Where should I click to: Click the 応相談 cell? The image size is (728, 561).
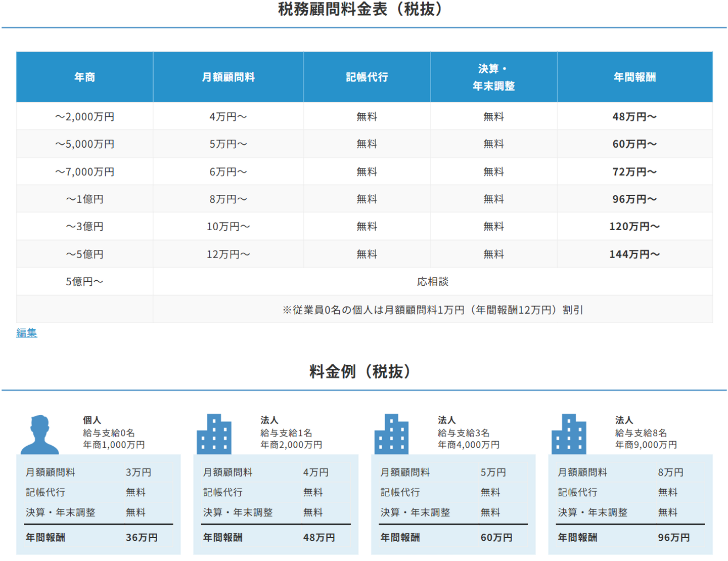[433, 282]
